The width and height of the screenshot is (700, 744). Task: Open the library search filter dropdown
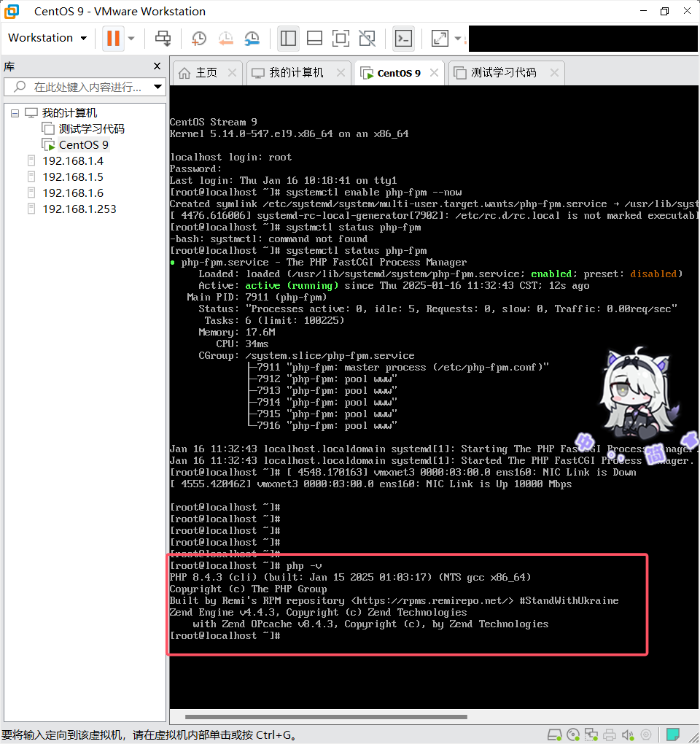click(158, 87)
